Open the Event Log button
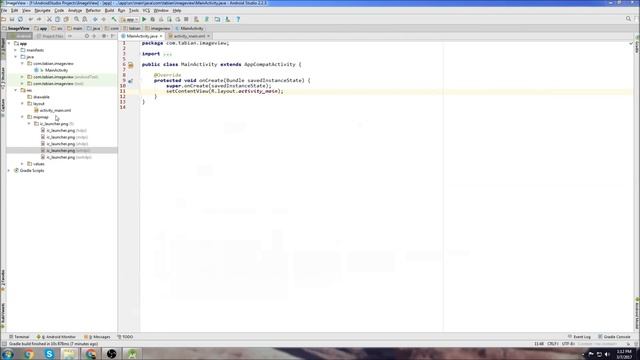Image resolution: width=640 pixels, height=360 pixels. 580,337
